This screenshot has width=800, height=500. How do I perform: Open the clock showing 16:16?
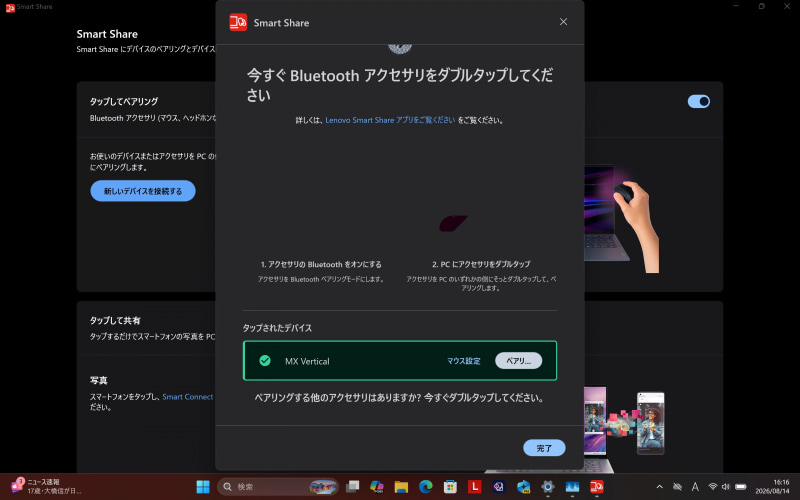772,486
